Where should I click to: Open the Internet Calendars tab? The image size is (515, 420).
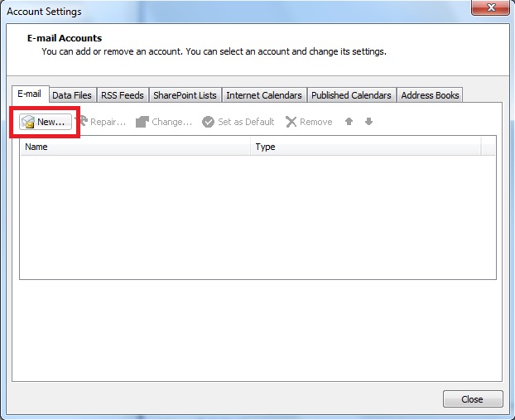pos(264,95)
